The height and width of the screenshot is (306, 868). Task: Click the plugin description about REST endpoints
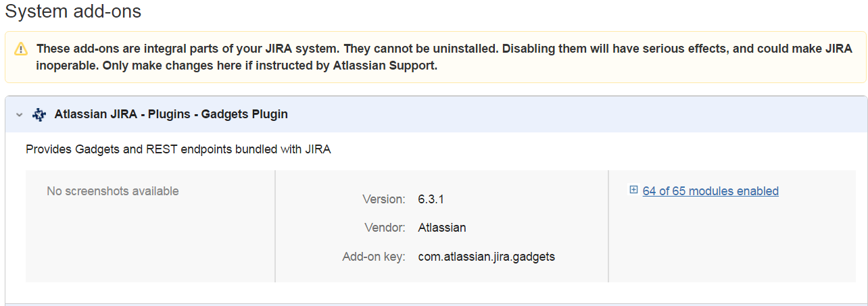(178, 149)
